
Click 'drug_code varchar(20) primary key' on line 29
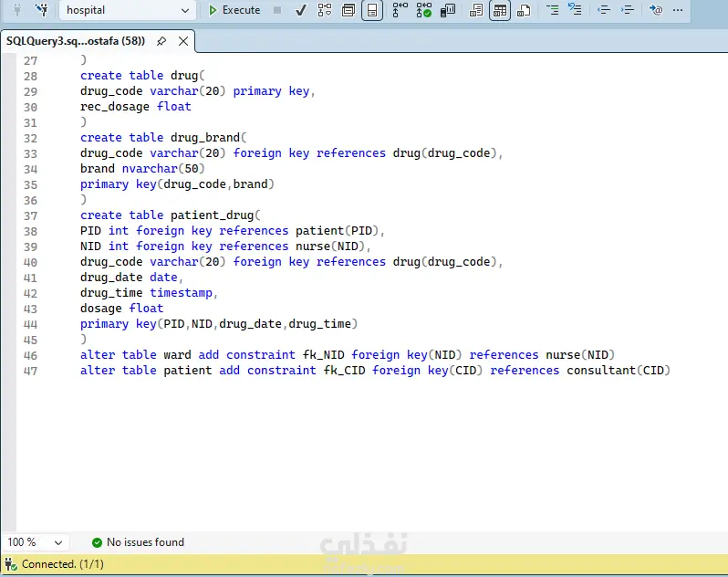[194, 91]
